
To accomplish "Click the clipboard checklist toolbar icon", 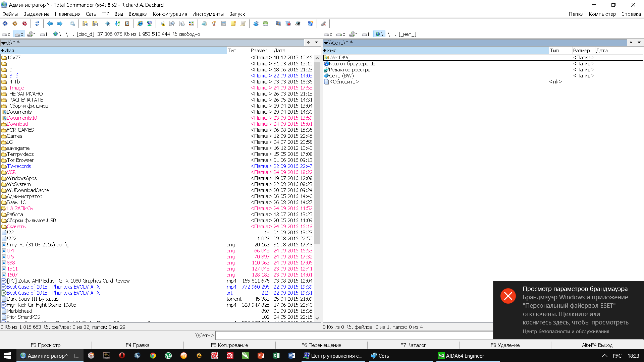I will pyautogui.click(x=127, y=23).
